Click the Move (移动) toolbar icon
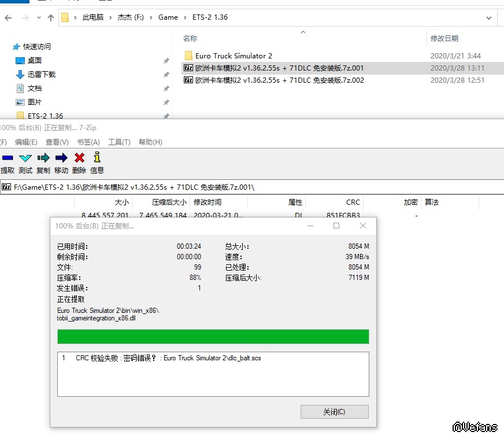 (x=61, y=158)
